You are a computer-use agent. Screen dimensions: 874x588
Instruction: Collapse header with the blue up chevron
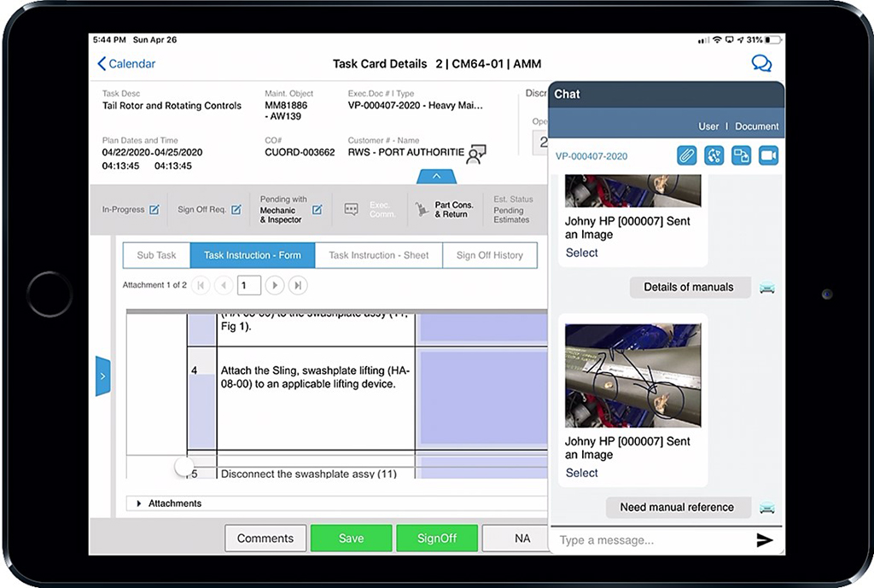(x=436, y=177)
